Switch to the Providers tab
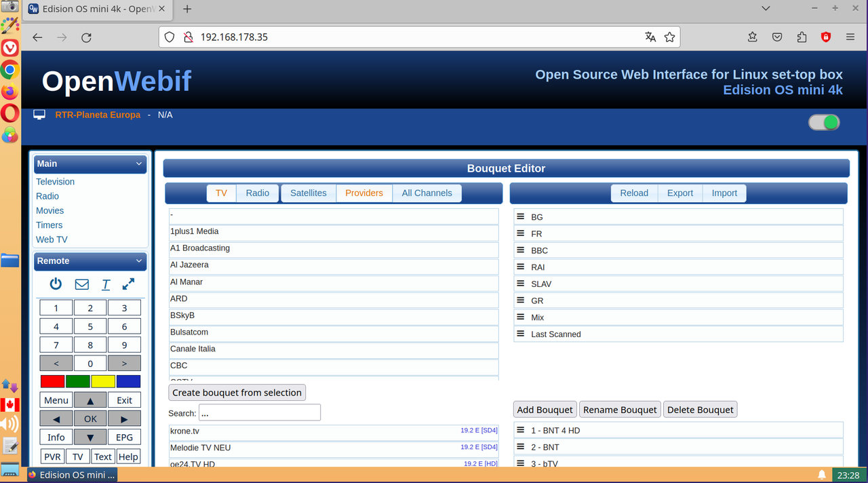 pyautogui.click(x=364, y=193)
